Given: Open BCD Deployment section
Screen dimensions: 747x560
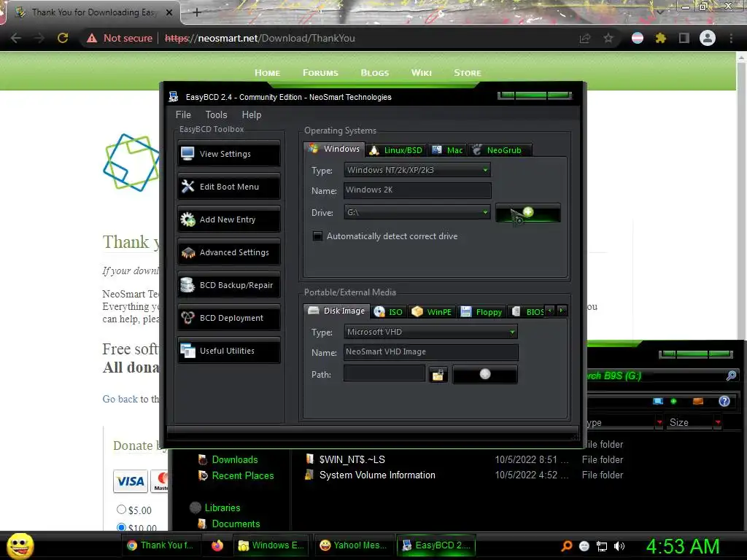Looking at the screenshot, I should [x=228, y=318].
